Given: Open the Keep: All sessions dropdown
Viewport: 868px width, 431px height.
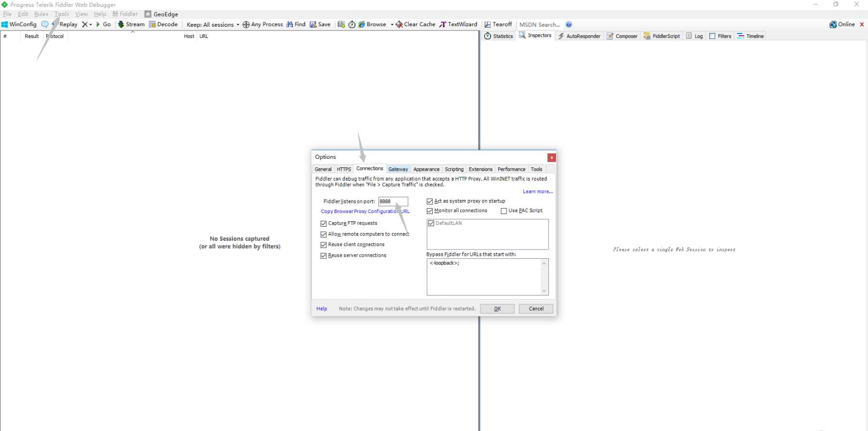Looking at the screenshot, I should (x=213, y=24).
